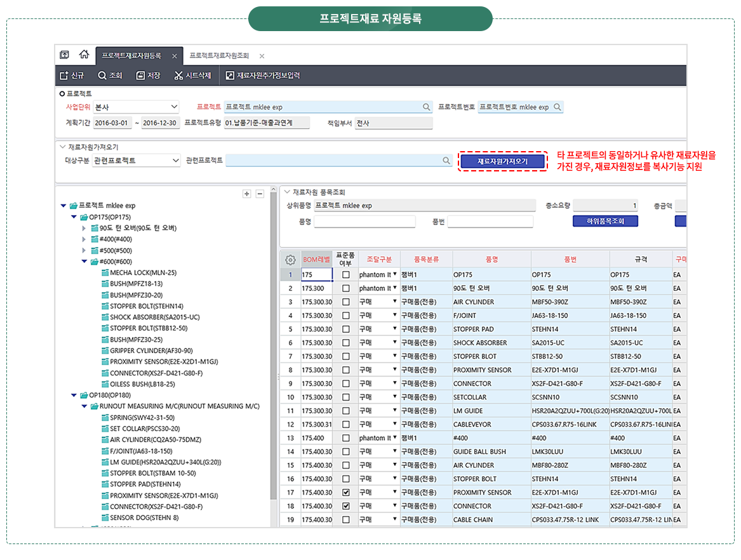Click the tree panel vertical scrollbar
Screen dimensions: 741x560
point(274,345)
